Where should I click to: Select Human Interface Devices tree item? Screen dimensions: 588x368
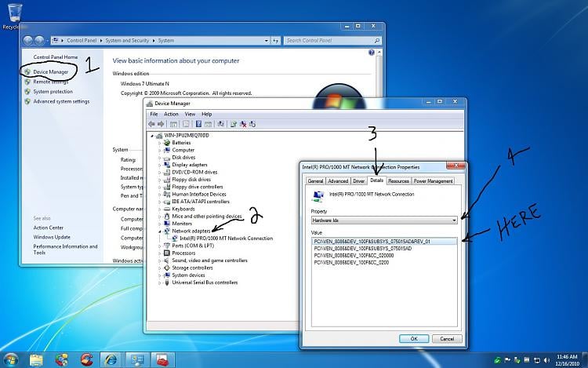pos(199,195)
